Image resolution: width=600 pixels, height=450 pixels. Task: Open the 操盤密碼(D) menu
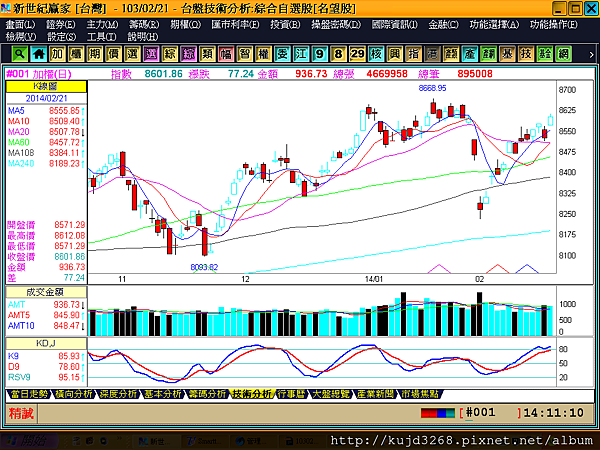click(x=336, y=25)
